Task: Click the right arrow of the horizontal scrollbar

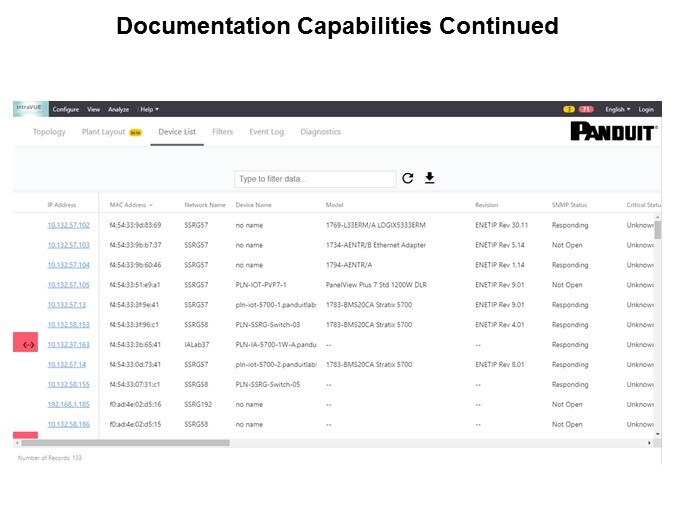Action: 656,442
